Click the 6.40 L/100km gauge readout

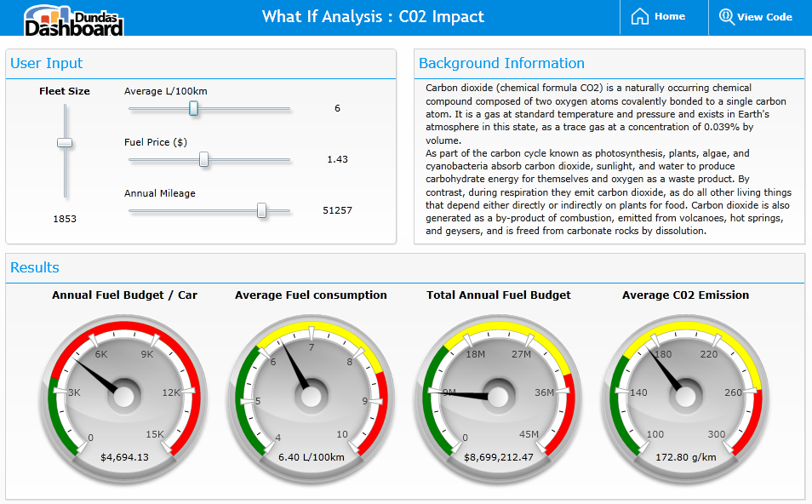(311, 457)
